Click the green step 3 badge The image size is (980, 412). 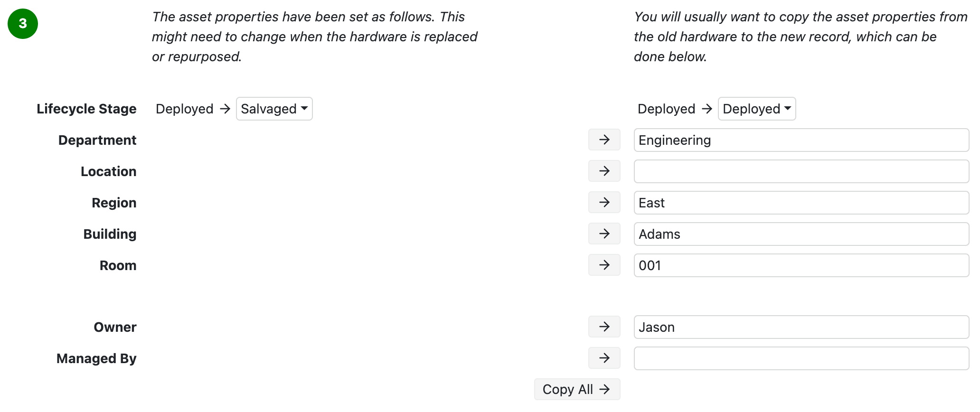click(x=22, y=23)
